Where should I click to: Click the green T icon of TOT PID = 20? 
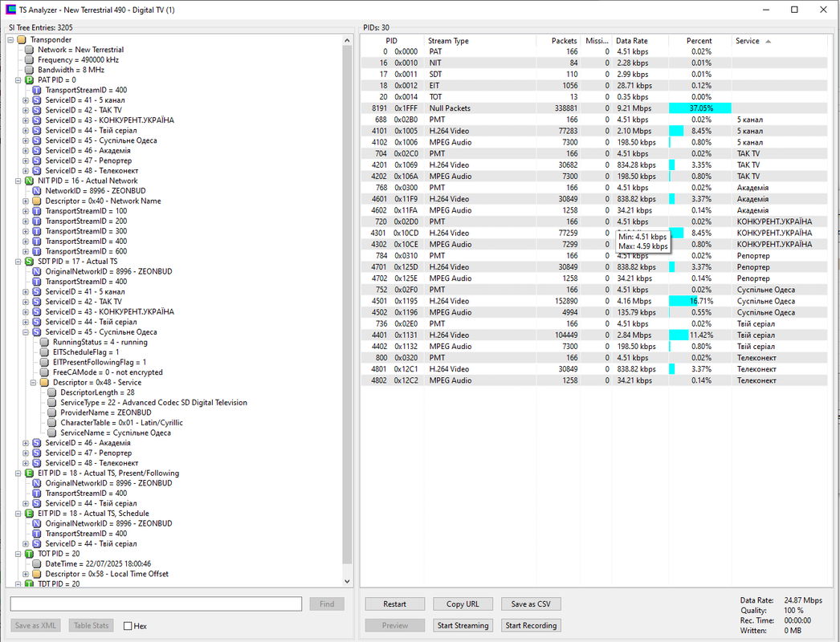[29, 554]
